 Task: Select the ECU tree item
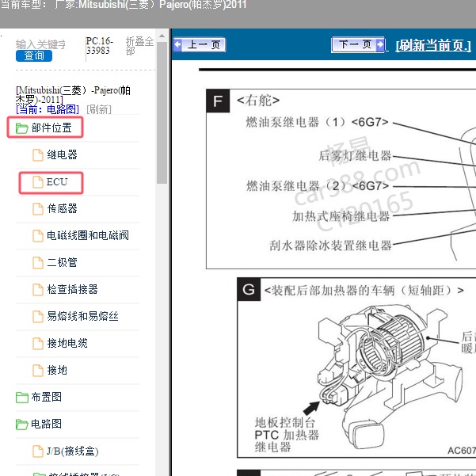tap(57, 182)
